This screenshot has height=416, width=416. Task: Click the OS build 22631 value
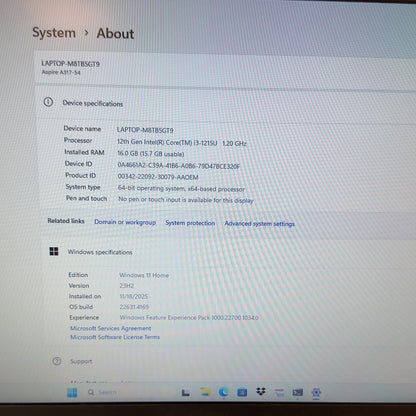point(134,307)
